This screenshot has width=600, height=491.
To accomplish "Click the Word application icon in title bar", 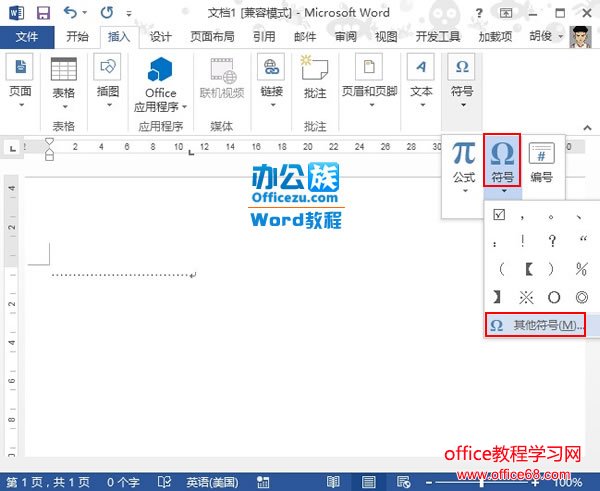I will tap(16, 13).
